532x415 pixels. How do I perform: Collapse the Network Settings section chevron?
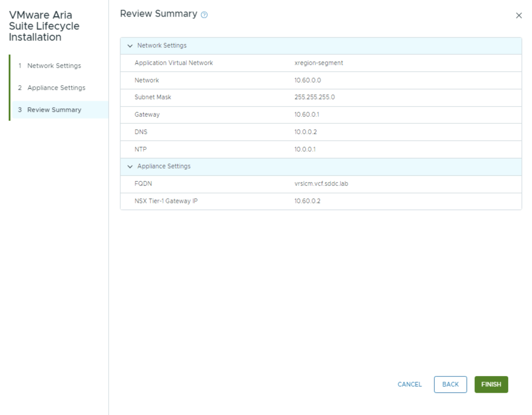130,46
